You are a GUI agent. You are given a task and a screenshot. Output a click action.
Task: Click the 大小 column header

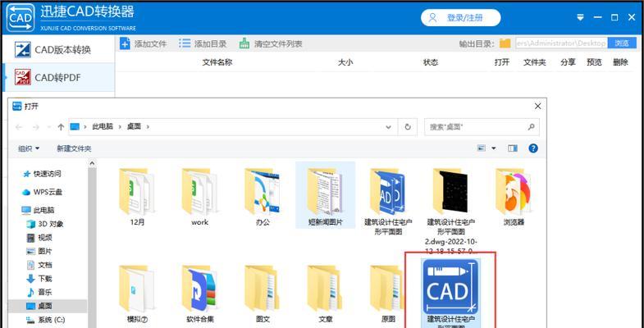[345, 62]
